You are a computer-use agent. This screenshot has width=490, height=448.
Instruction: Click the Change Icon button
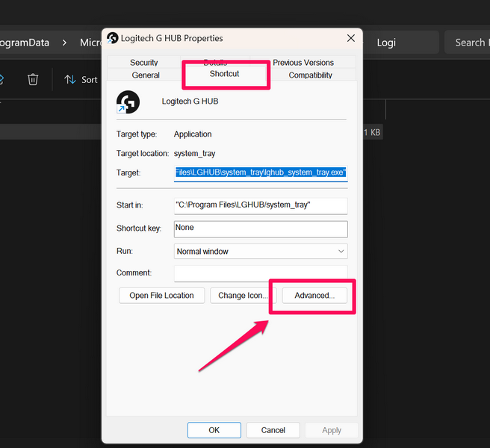coord(241,296)
